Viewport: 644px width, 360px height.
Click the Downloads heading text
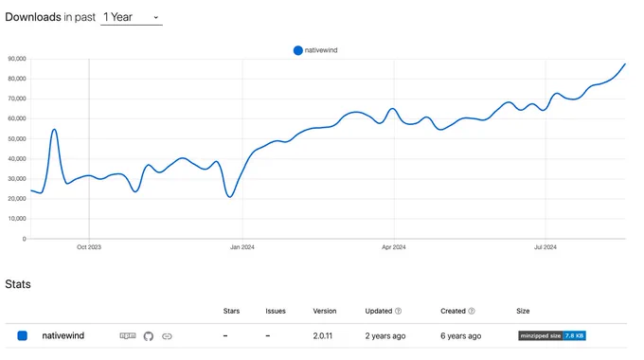(33, 17)
